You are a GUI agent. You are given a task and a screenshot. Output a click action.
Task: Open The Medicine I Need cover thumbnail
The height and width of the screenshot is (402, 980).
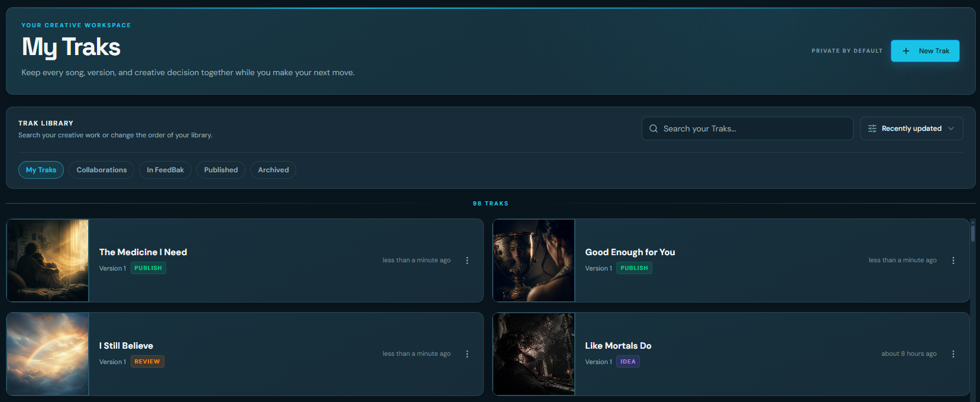(x=48, y=261)
